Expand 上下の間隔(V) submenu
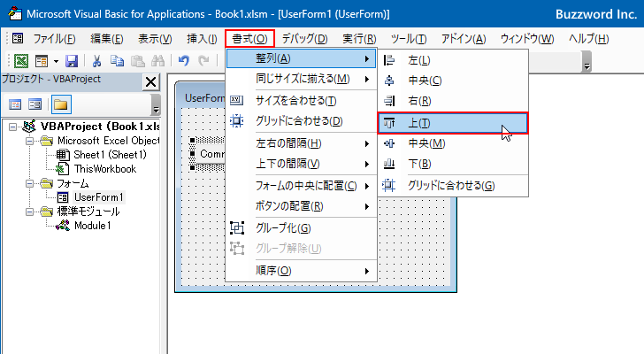644x354 pixels. 301,164
